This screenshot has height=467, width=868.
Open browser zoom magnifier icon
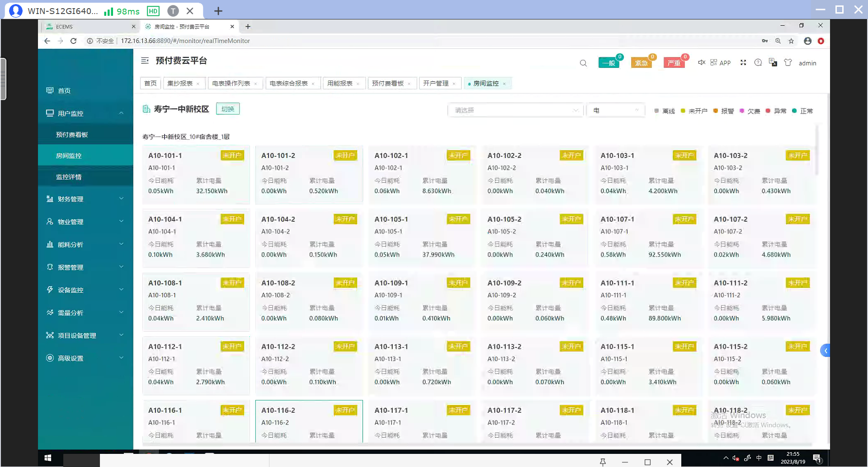(778, 41)
